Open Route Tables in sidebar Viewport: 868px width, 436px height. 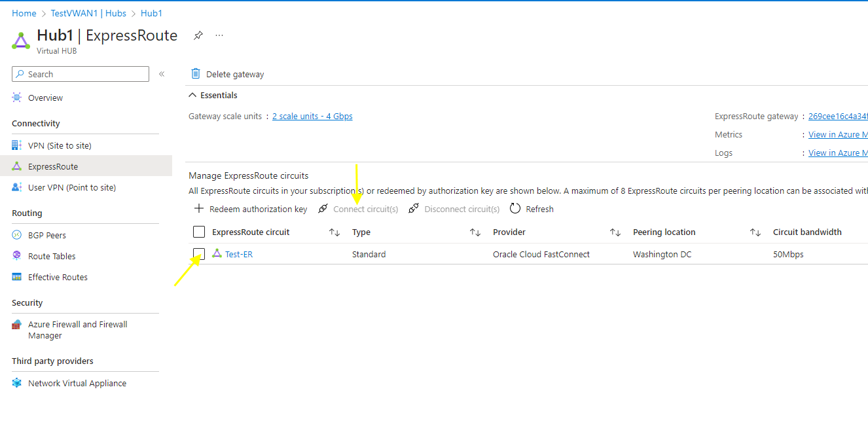pyautogui.click(x=52, y=256)
